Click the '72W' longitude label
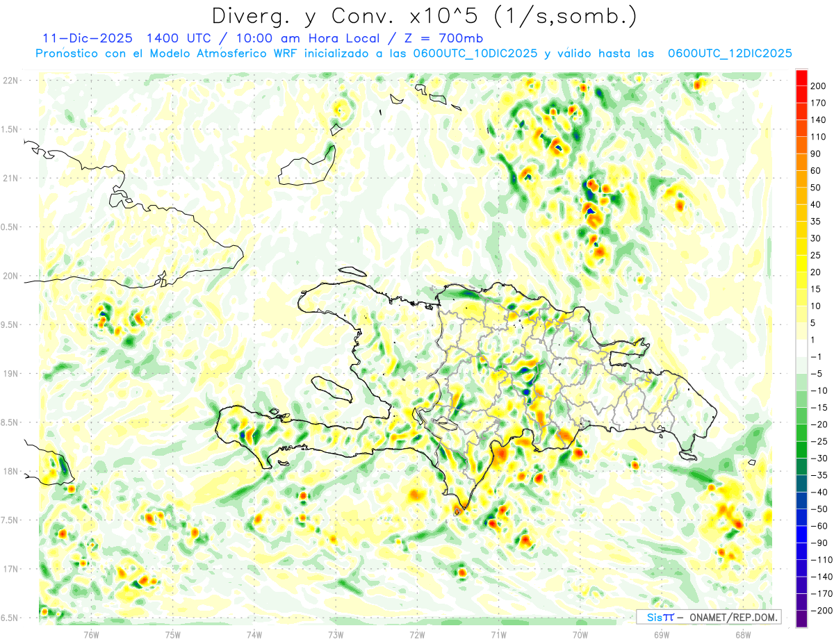834x644 pixels. point(417,634)
